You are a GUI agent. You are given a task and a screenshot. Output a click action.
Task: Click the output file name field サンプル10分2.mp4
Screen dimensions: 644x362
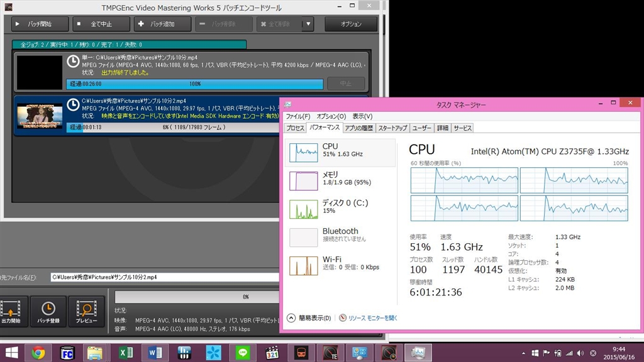[x=165, y=277]
